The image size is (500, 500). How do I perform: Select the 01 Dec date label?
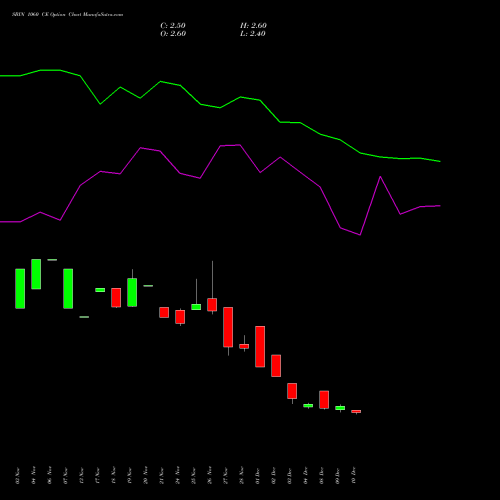pos(258,475)
